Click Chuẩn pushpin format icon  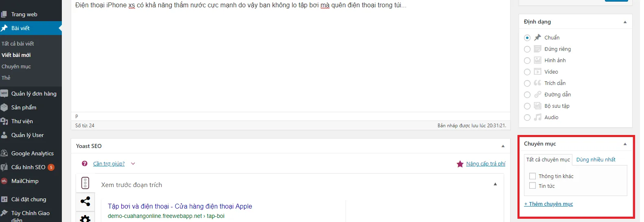[537, 37]
